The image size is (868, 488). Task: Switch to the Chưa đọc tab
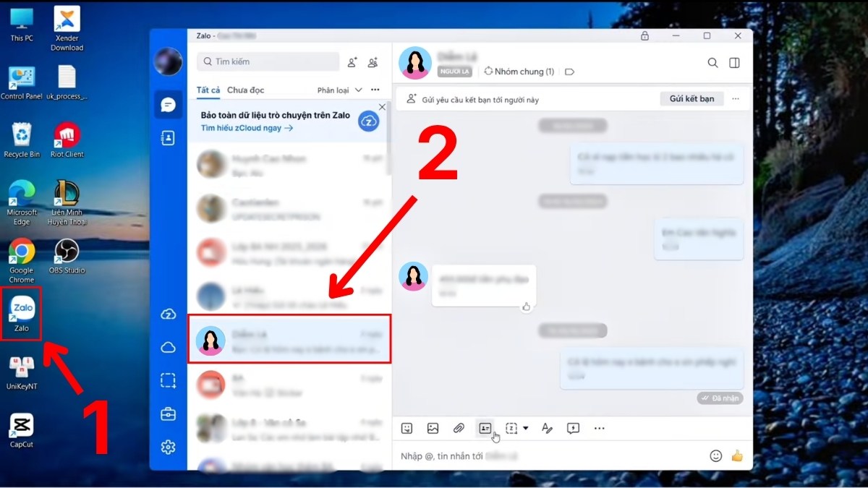tap(245, 90)
